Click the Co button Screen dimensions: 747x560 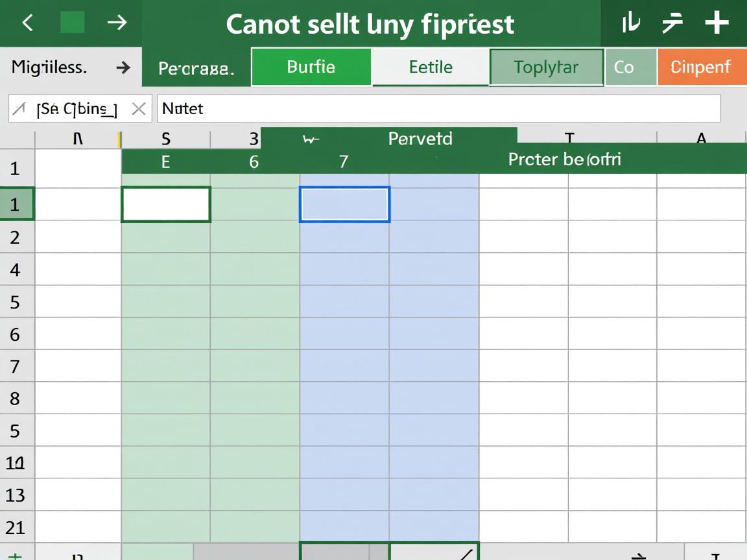coord(624,67)
